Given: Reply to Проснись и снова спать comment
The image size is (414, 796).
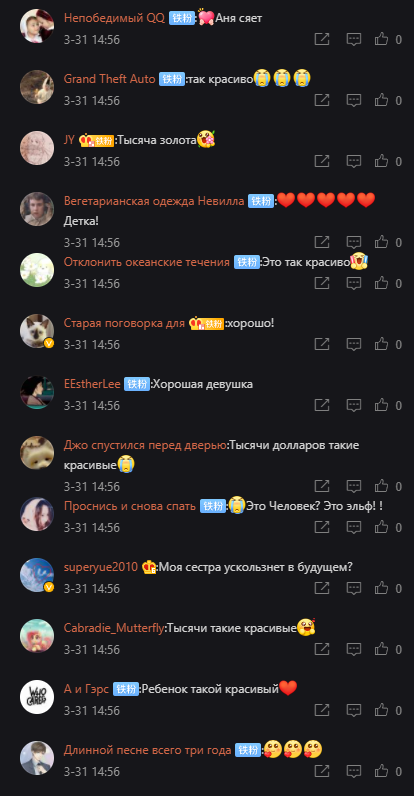Looking at the screenshot, I should tap(354, 527).
